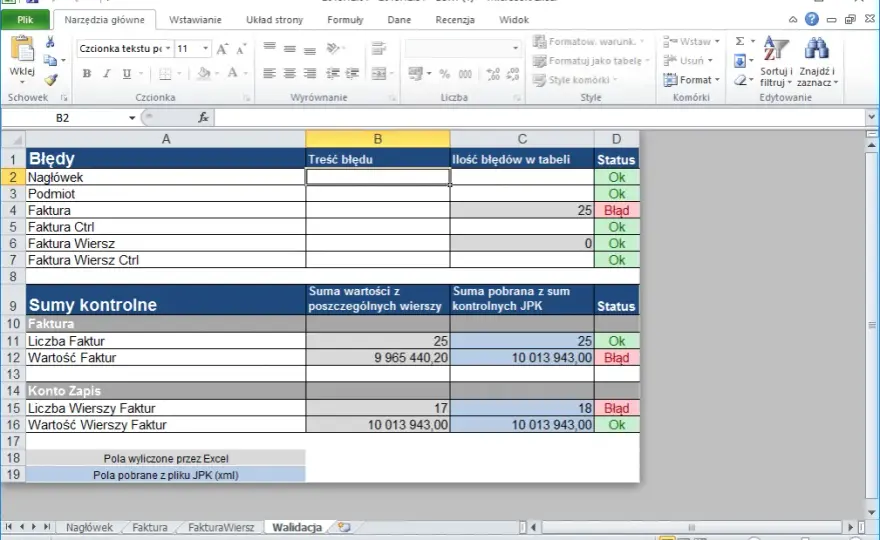880x540 pixels.
Task: Switch to the Układ strony tab
Action: point(274,20)
